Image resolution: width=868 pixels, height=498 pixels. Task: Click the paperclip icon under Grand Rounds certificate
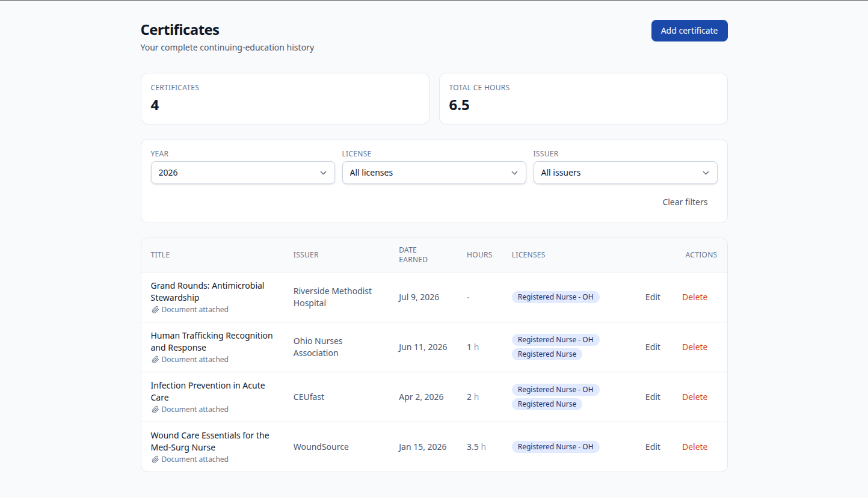tap(155, 310)
